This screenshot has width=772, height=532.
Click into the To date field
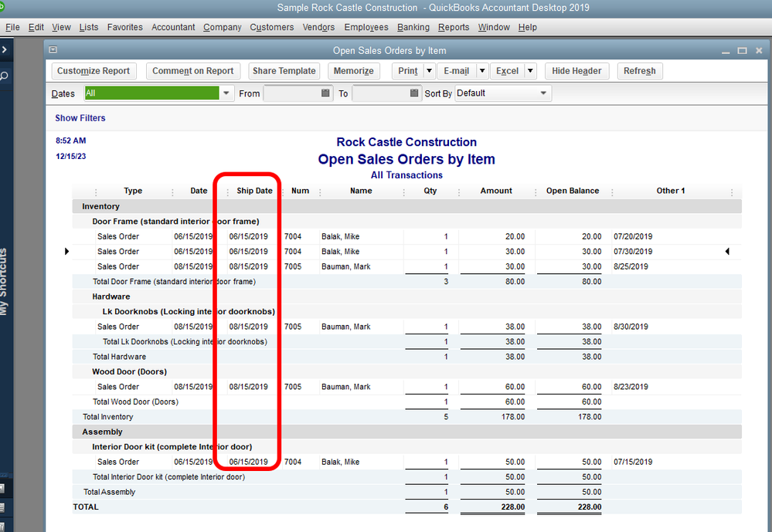point(380,93)
